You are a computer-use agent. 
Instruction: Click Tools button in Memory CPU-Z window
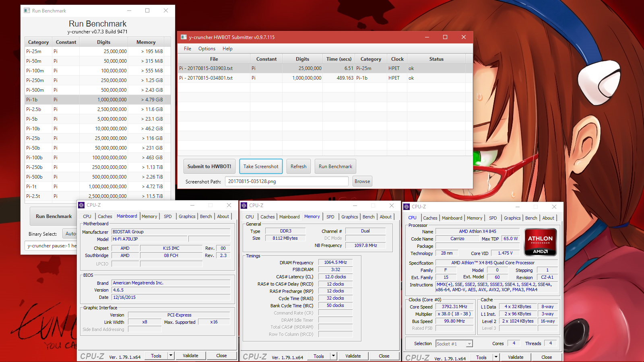pyautogui.click(x=319, y=356)
